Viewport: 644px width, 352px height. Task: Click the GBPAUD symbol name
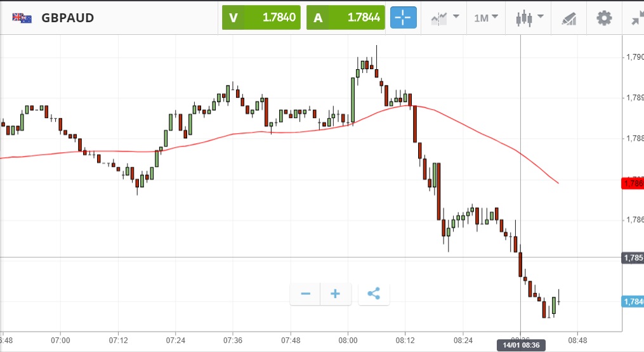point(68,18)
